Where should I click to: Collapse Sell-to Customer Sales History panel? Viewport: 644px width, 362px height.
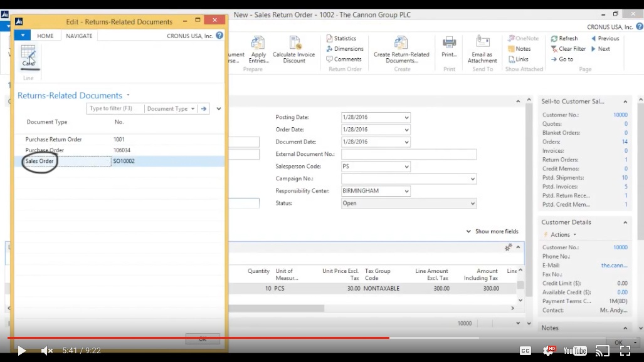[x=625, y=101]
